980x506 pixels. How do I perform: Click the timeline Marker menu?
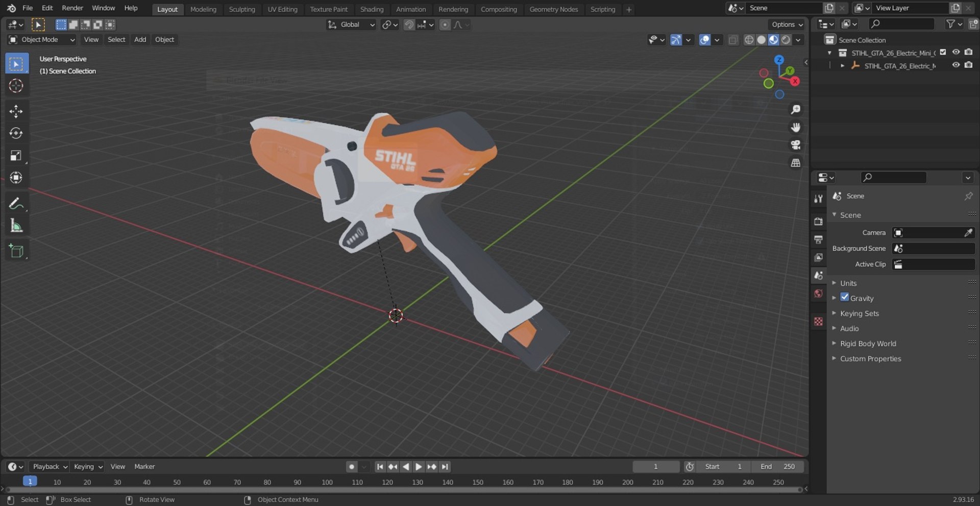[x=144, y=467]
